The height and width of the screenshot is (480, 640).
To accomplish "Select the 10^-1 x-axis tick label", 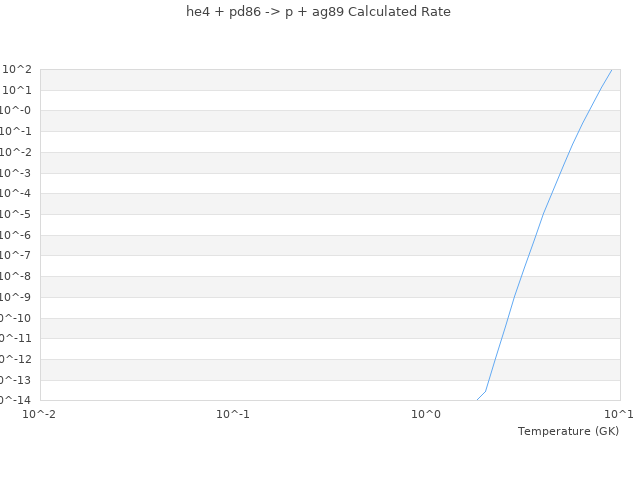I will click(233, 414).
